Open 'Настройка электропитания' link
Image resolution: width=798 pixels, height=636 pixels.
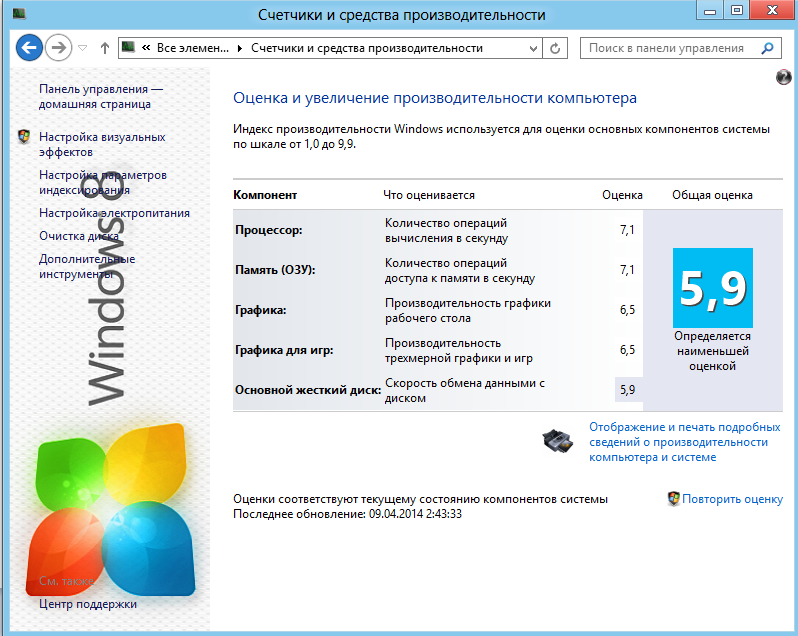(x=115, y=213)
